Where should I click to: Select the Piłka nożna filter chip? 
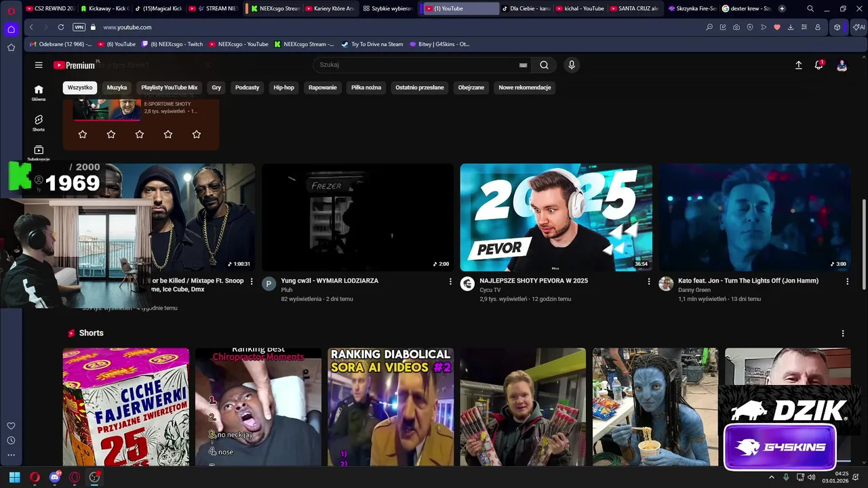pos(366,87)
